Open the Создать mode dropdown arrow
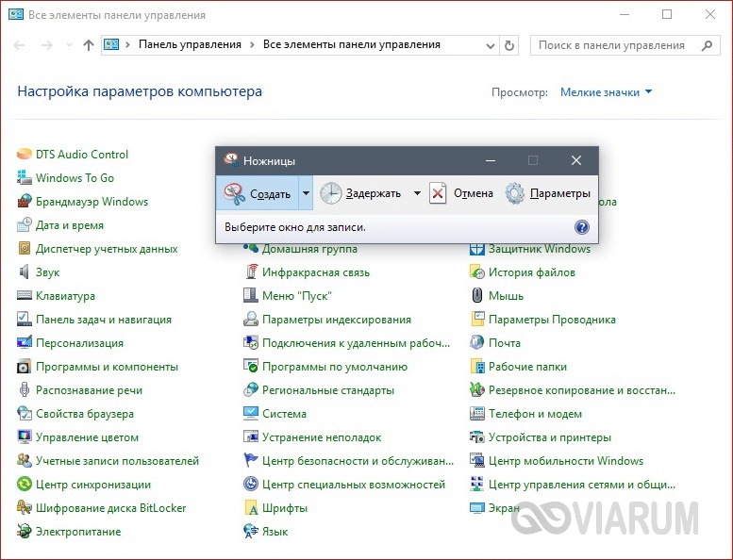Screen dimensions: 733x560 click(x=306, y=193)
